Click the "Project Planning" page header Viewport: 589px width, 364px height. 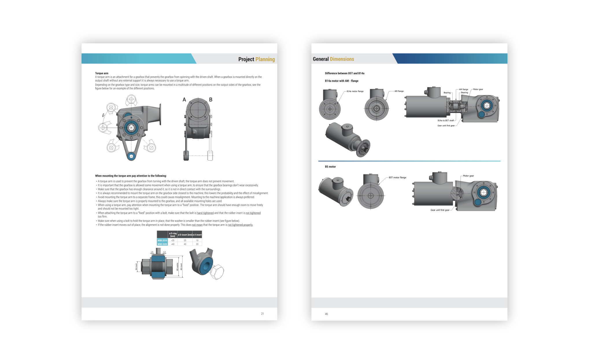[256, 59]
